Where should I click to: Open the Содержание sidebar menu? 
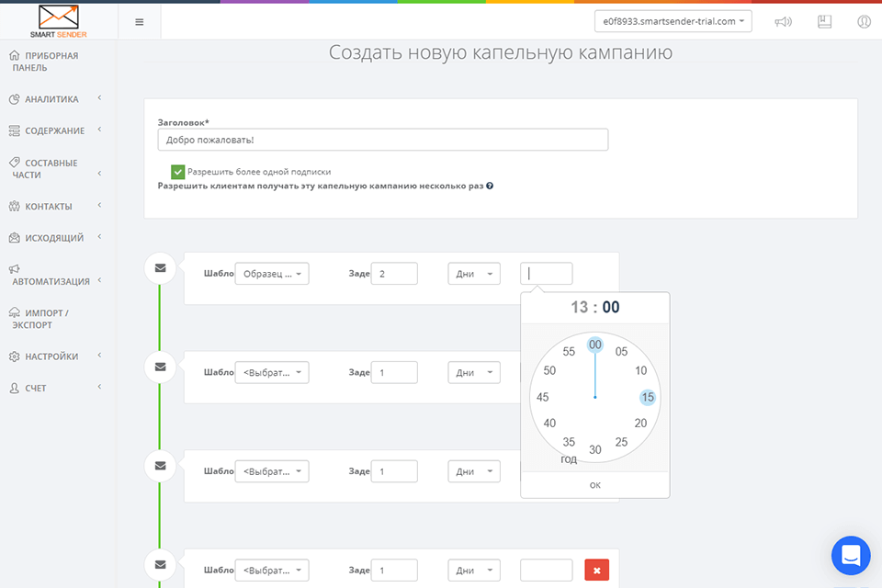(54, 130)
